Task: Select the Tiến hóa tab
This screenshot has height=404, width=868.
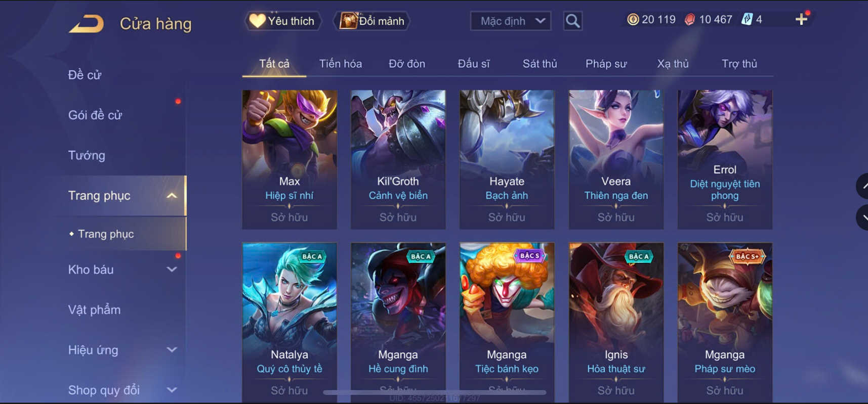Action: [x=340, y=64]
